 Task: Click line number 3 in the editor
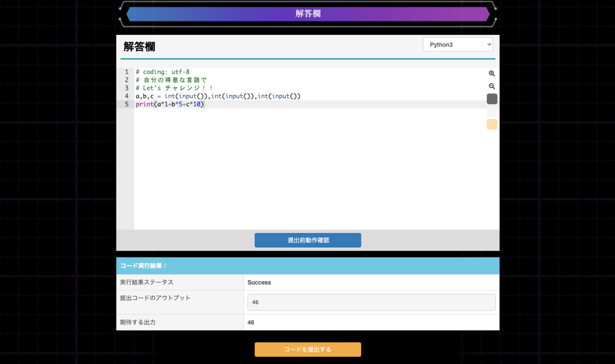click(x=126, y=88)
